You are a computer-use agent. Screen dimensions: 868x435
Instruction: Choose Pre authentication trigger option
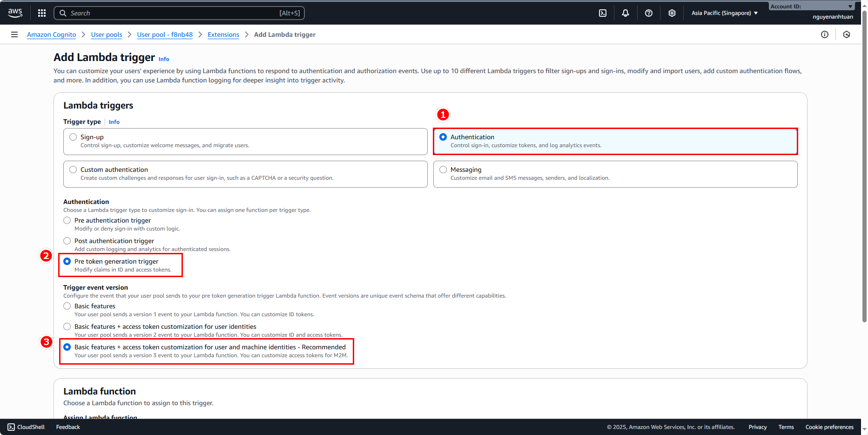click(x=67, y=220)
